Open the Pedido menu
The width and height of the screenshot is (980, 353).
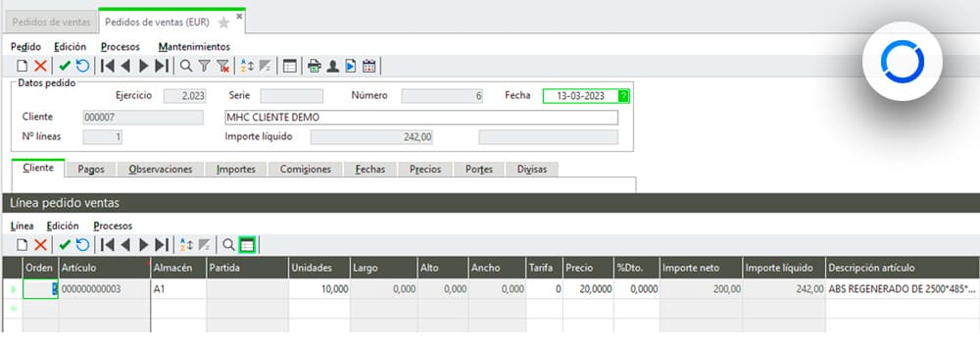(x=25, y=46)
